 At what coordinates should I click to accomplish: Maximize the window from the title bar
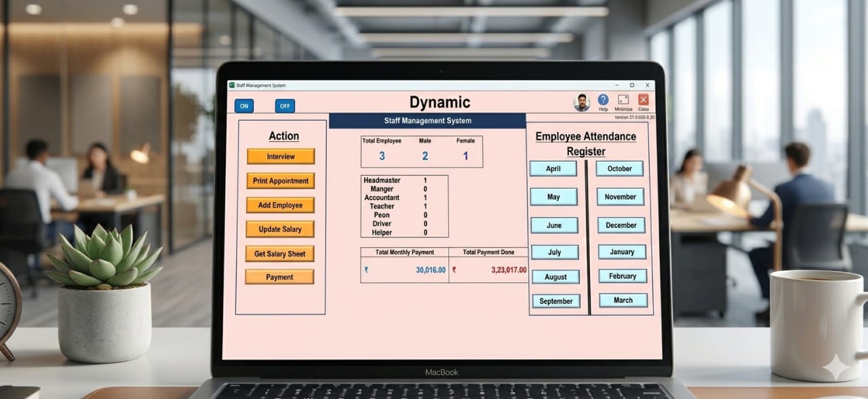(631, 85)
